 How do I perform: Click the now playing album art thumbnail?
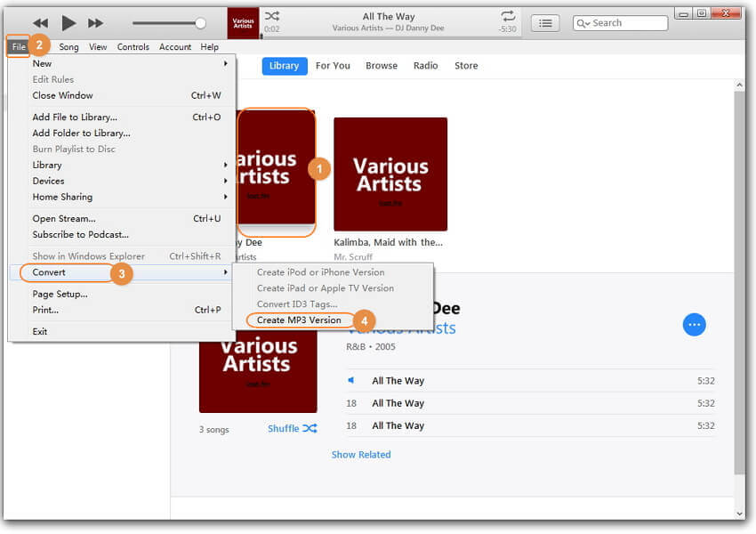coord(243,22)
